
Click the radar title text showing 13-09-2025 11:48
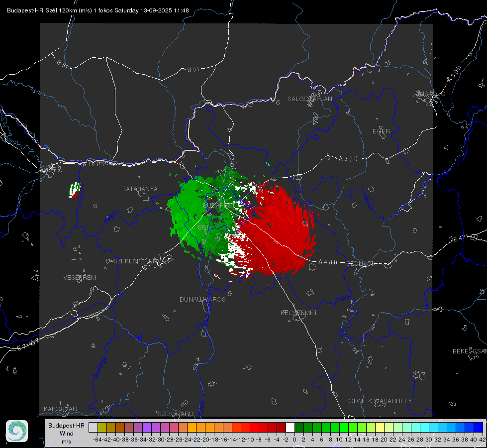pyautogui.click(x=98, y=10)
